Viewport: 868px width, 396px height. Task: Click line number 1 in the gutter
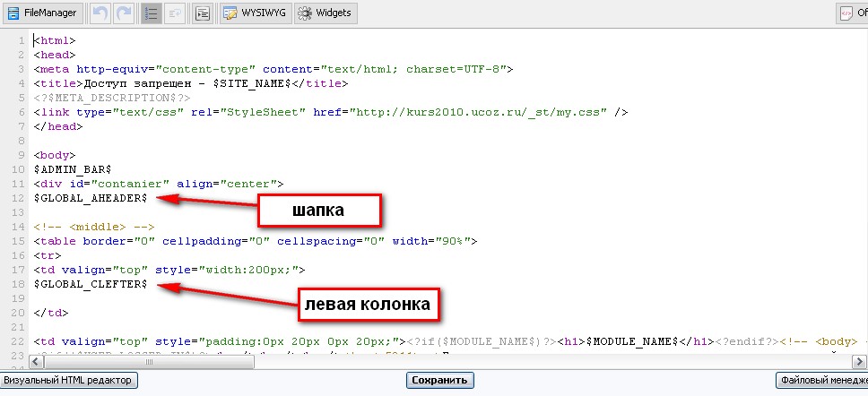21,40
